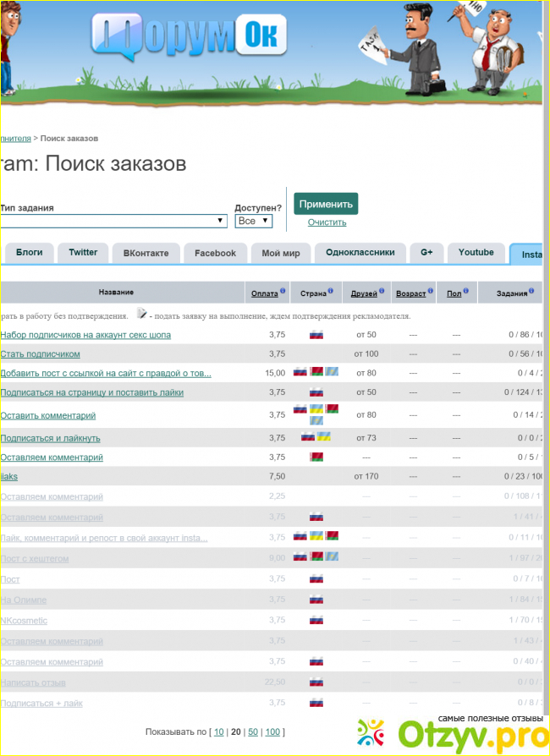Switch to the ВКонтакте tab

coord(146,253)
